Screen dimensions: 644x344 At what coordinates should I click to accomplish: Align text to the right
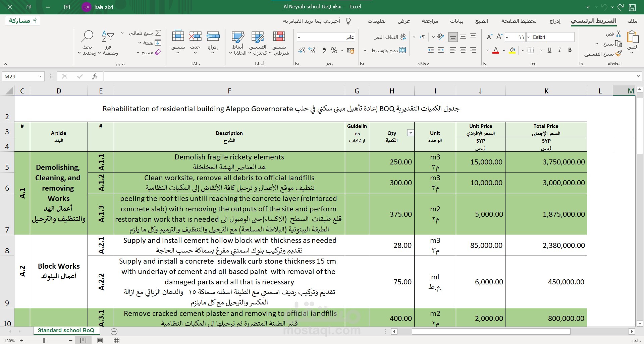[x=473, y=50]
